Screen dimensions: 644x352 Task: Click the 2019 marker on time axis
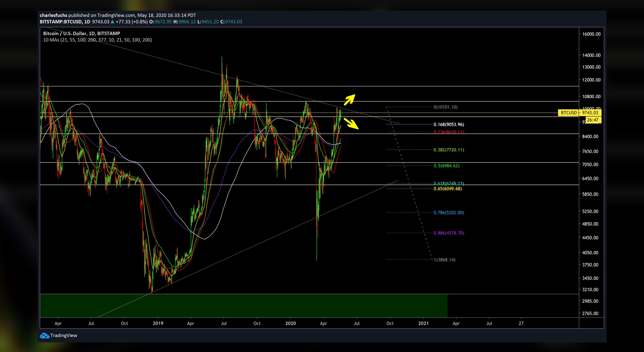click(158, 323)
